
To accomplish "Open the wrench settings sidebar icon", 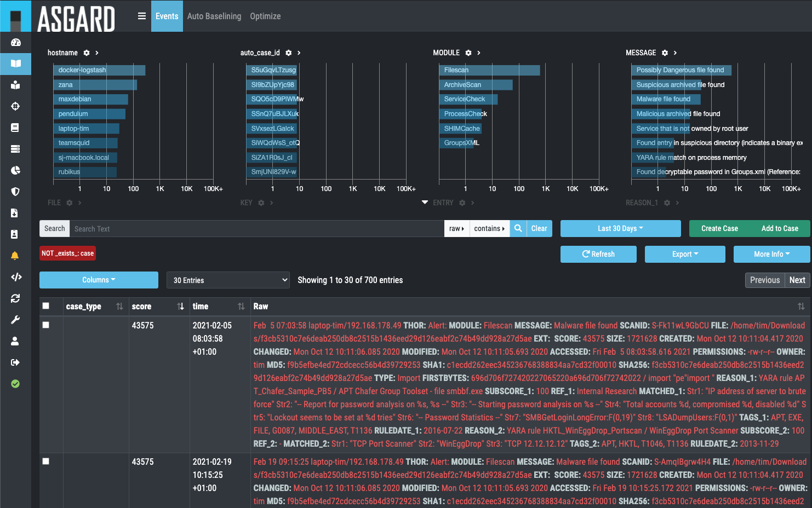I will (15, 320).
